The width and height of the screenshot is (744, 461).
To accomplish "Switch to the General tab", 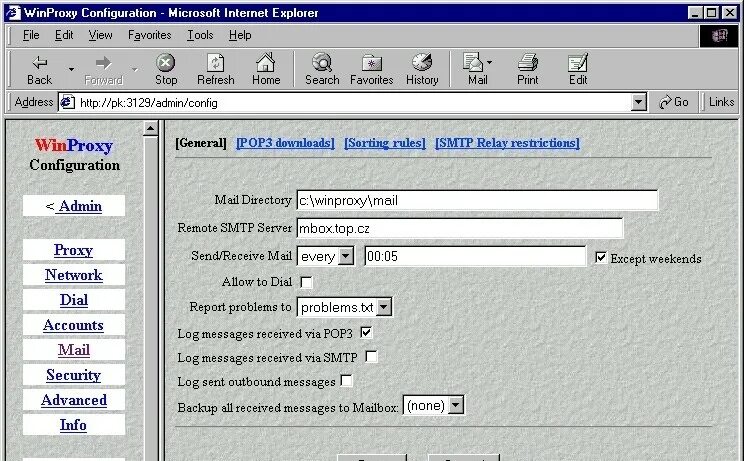I will tap(201, 143).
